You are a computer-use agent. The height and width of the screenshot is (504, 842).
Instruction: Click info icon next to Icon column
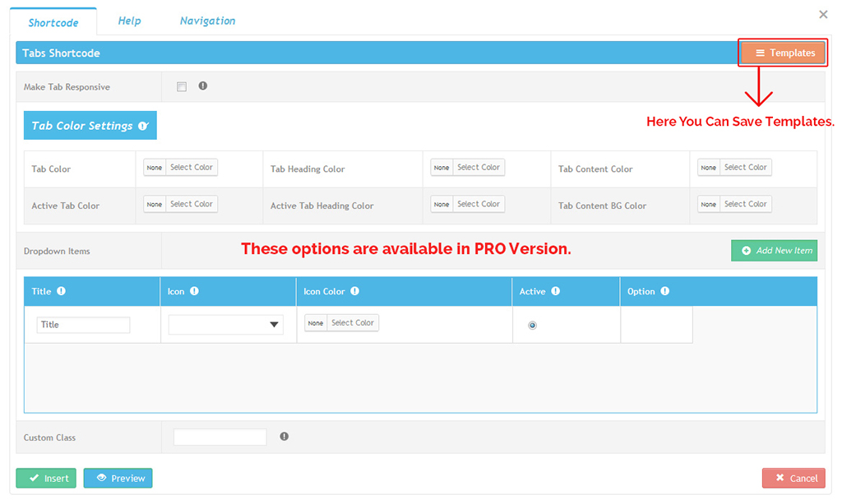pyautogui.click(x=195, y=291)
